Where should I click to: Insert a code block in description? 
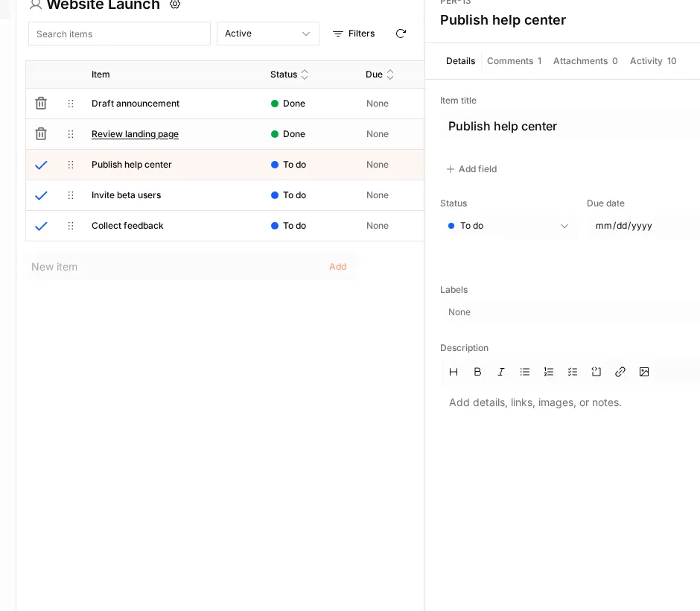click(x=596, y=372)
